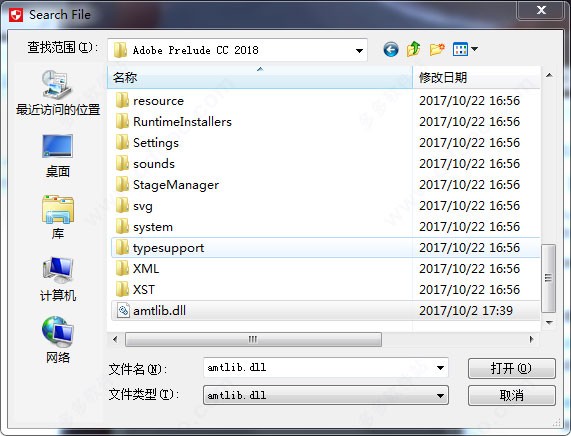
Task: Select the XML folder icon
Action: click(122, 268)
